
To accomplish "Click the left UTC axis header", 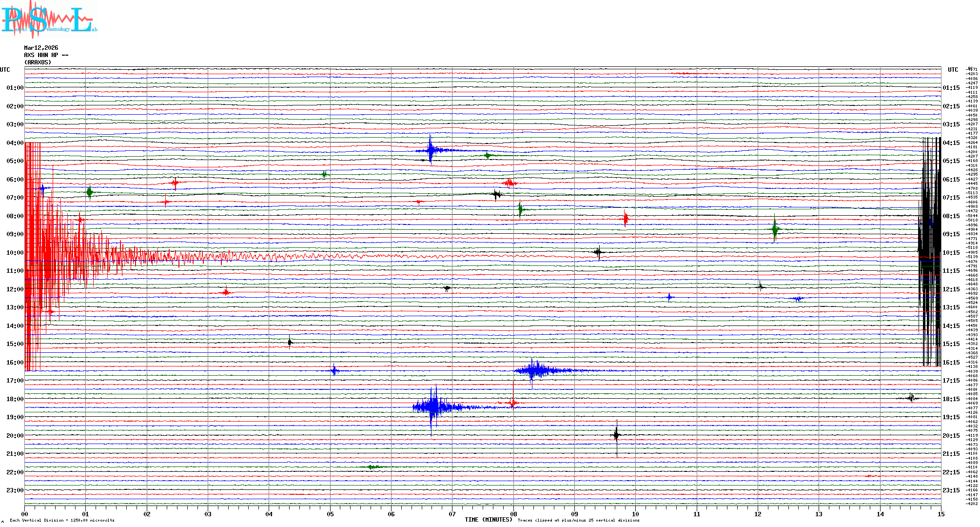I will tap(5, 70).
